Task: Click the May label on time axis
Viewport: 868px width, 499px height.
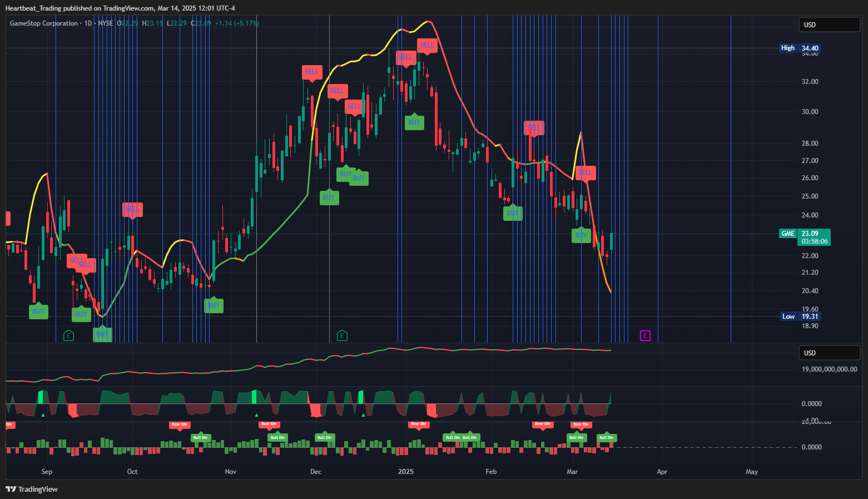Action: [x=752, y=472]
